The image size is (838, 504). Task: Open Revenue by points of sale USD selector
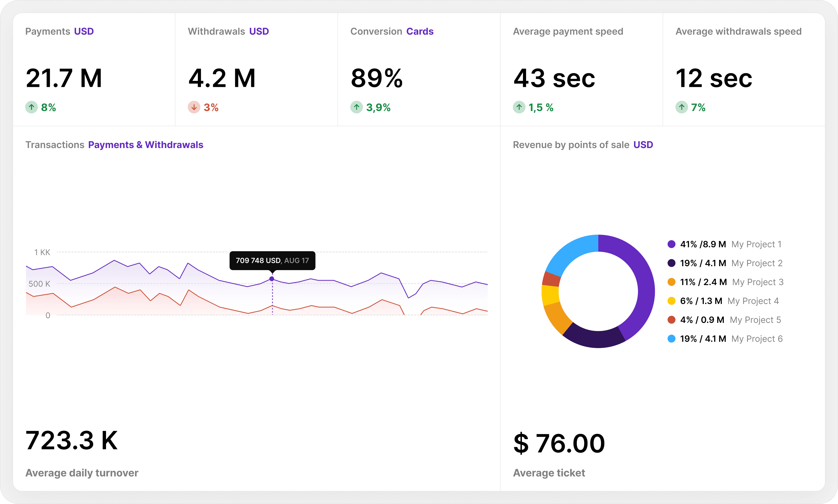[x=643, y=145]
